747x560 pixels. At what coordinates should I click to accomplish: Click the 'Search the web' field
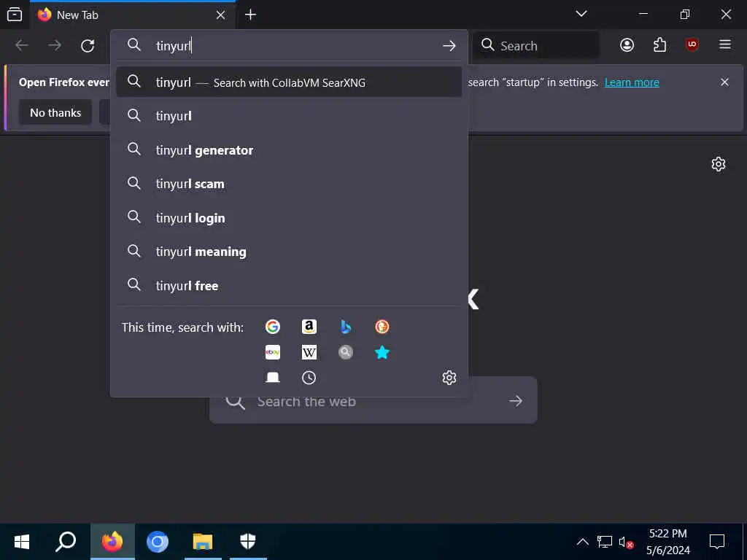coord(373,402)
